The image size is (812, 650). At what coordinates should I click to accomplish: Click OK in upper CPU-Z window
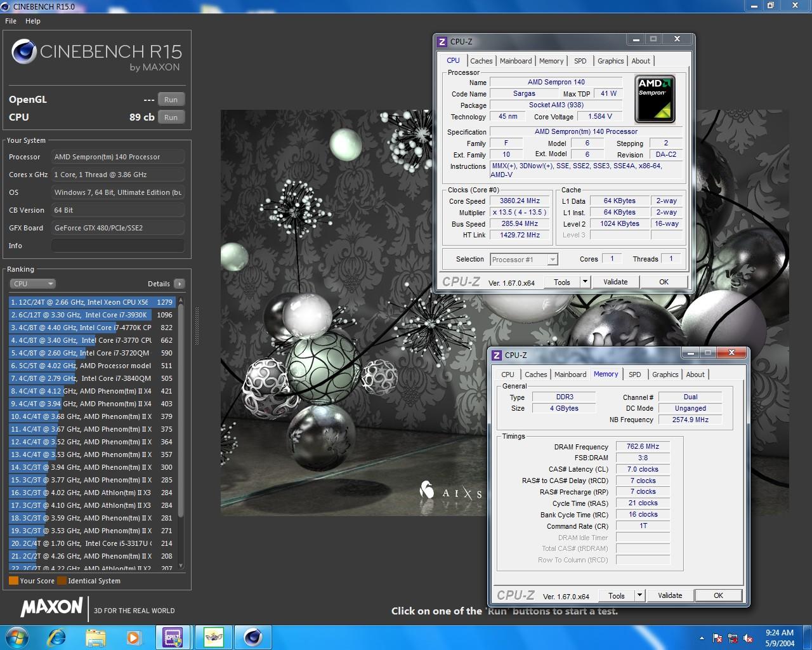(664, 282)
